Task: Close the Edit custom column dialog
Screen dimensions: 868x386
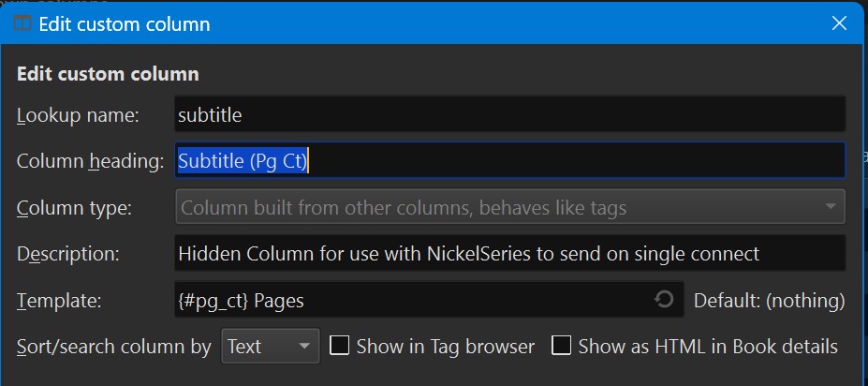Action: click(x=839, y=23)
